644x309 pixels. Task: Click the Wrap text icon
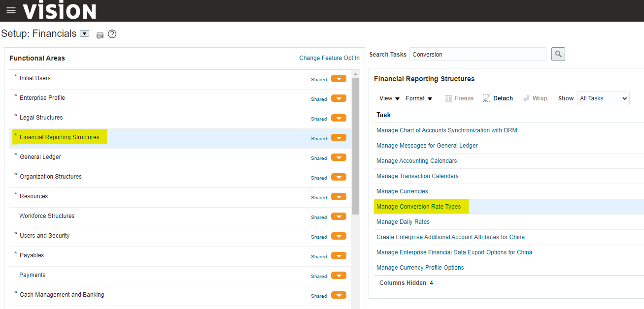(x=526, y=98)
